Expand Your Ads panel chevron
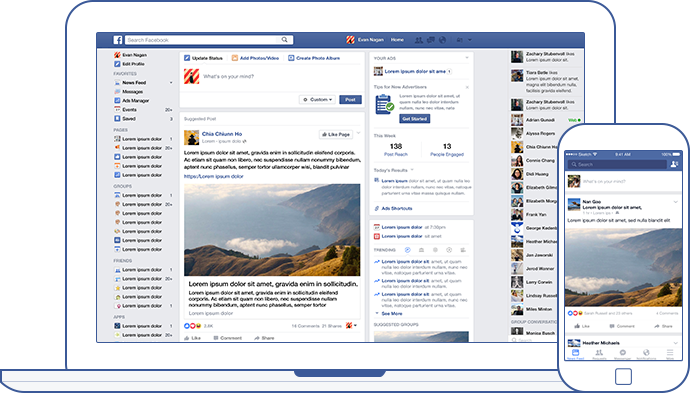 tap(467, 58)
